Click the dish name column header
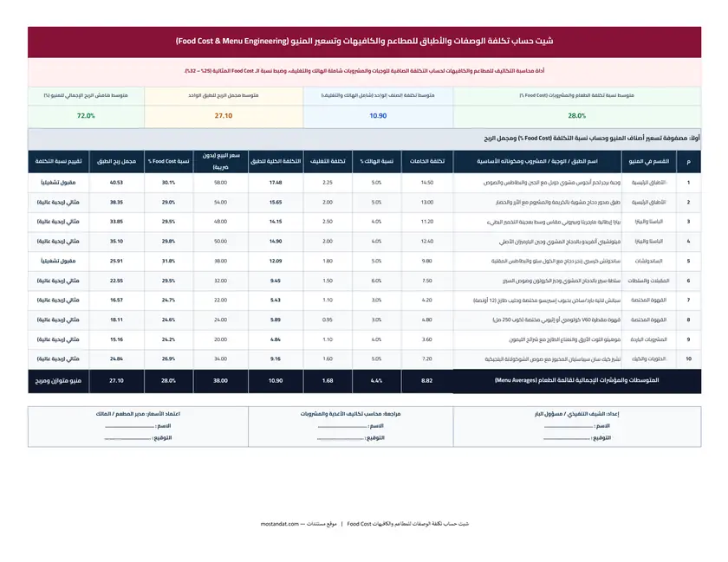Screen dimensions: 728x562 click(537, 162)
